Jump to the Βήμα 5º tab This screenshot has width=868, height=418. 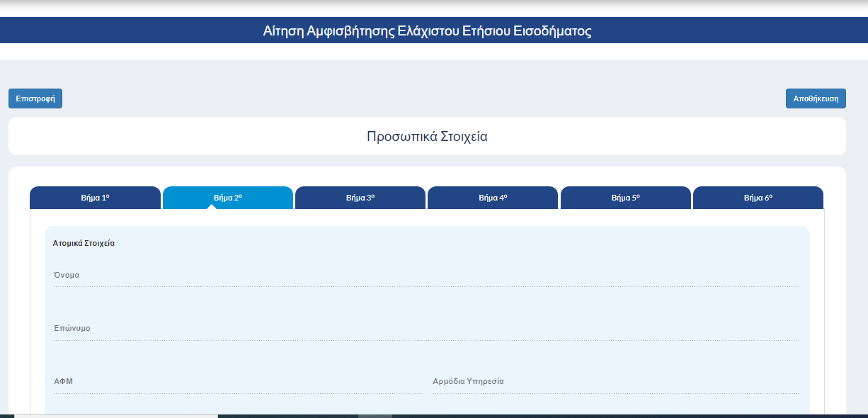pyautogui.click(x=625, y=198)
